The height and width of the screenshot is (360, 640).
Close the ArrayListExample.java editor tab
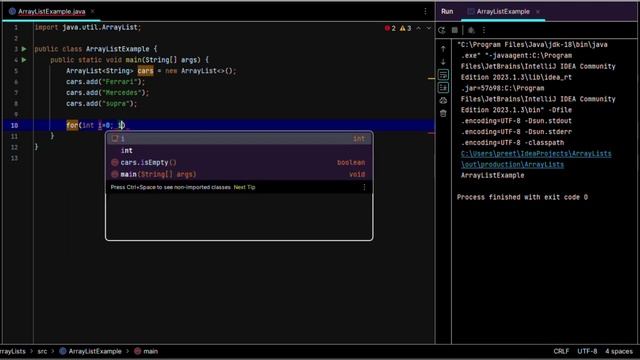tap(93, 11)
